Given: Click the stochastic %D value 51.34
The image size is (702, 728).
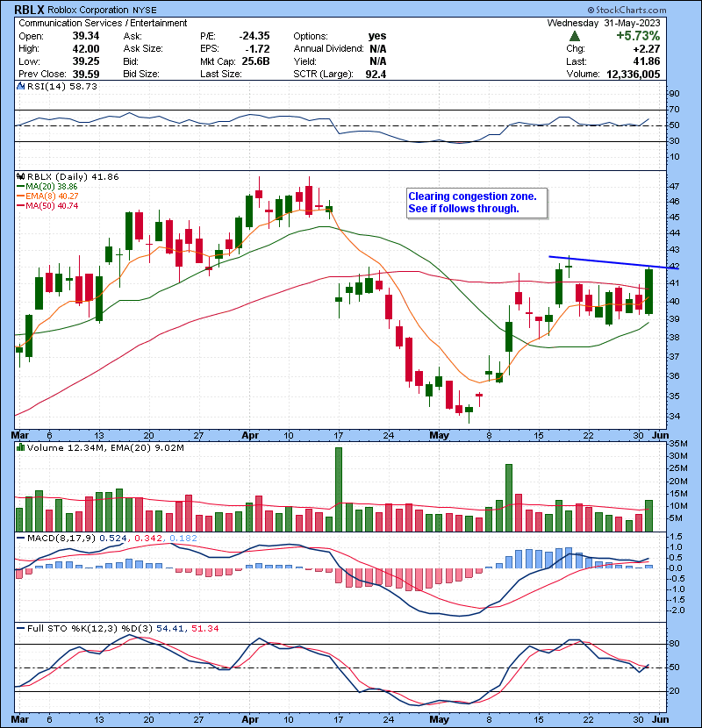Looking at the screenshot, I should 204,629.
